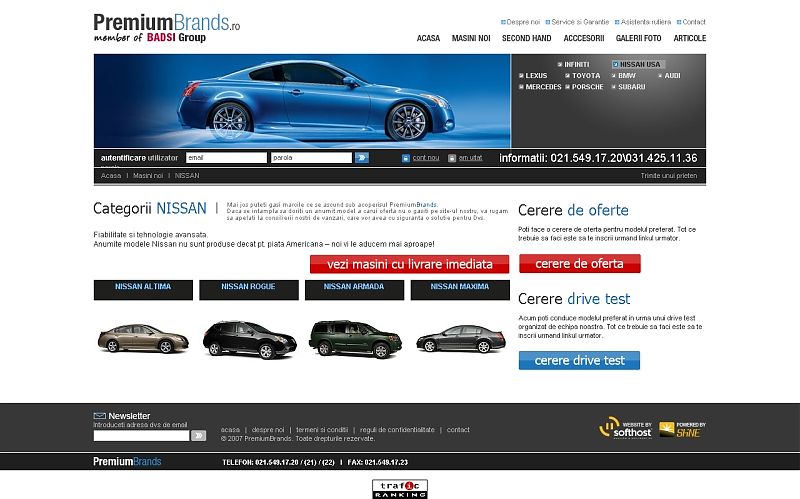The width and height of the screenshot is (800, 499).
Task: Click the Newsletter envelope icon
Action: click(x=99, y=416)
